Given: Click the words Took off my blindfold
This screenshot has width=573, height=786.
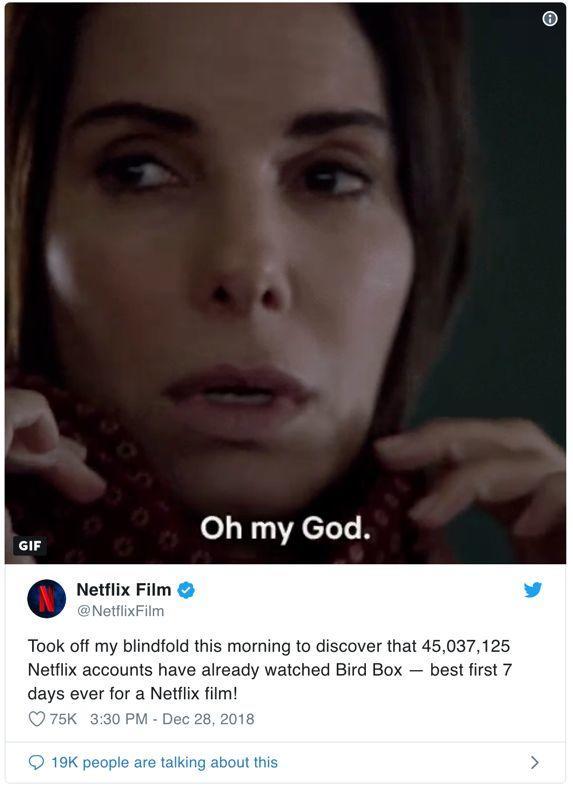Looking at the screenshot, I should point(109,646).
